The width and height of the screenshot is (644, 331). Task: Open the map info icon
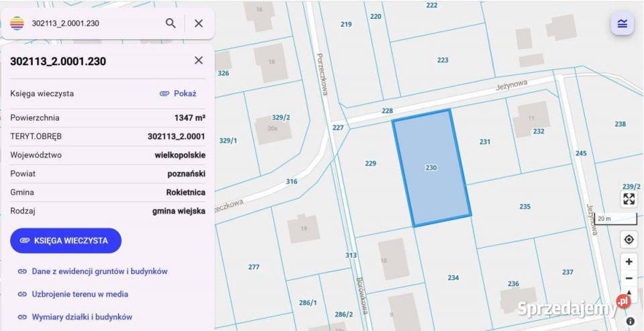point(631,322)
